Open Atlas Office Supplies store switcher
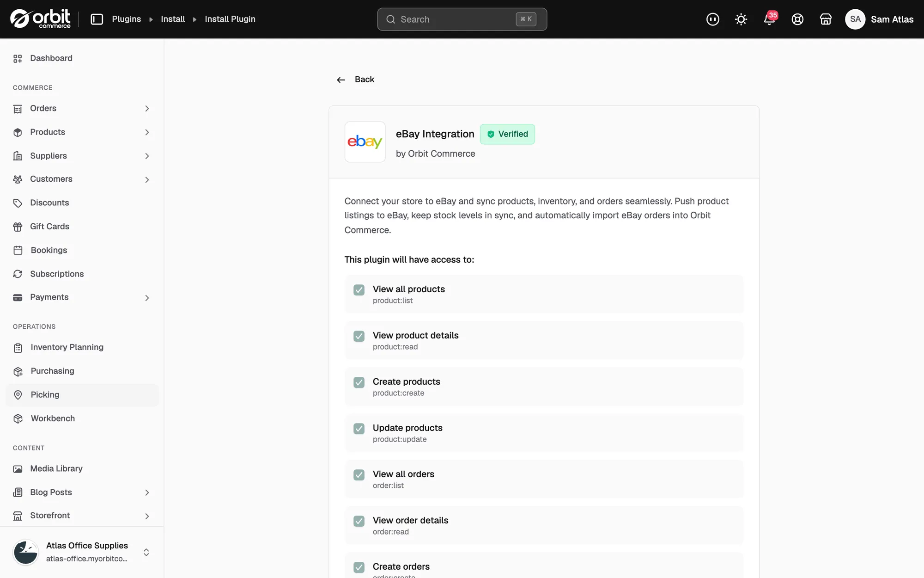This screenshot has height=578, width=924. pyautogui.click(x=82, y=552)
